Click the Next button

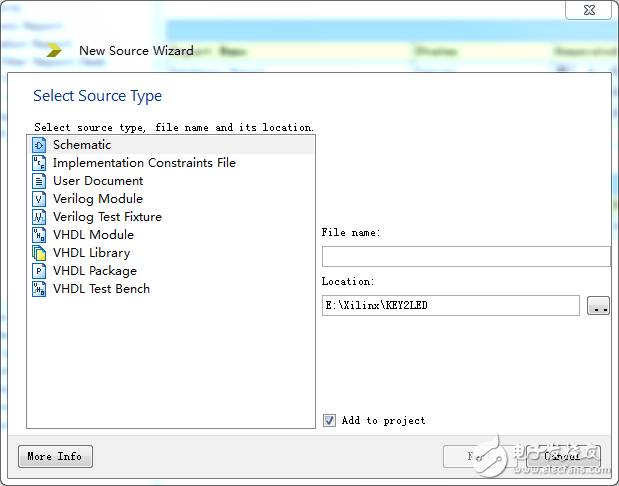pos(478,457)
